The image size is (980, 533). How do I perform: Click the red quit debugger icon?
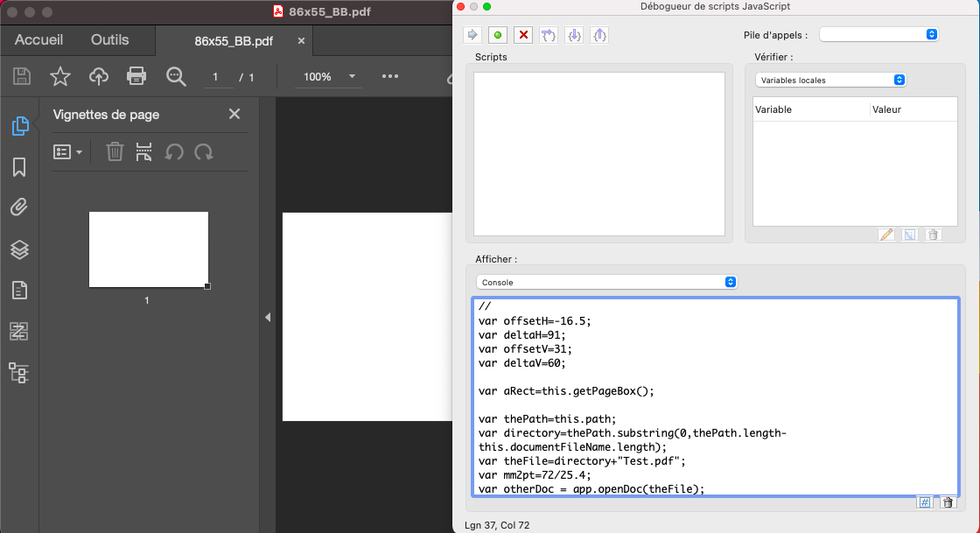(523, 35)
